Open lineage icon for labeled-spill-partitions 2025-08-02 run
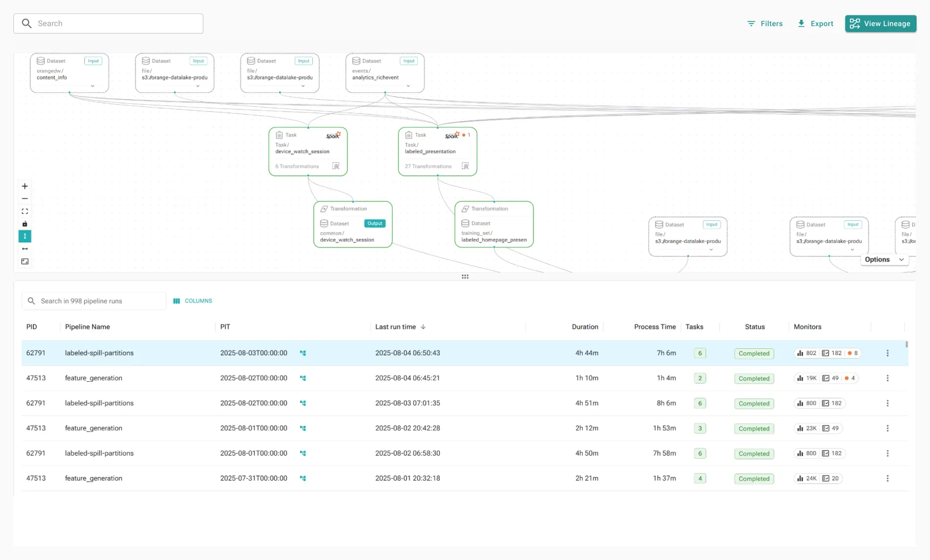This screenshot has width=930, height=560. click(303, 403)
